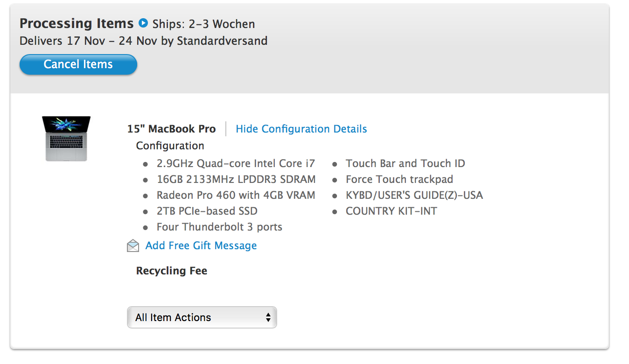
Task: Select the 2TB PCIe-based SSD entry
Action: tap(207, 211)
